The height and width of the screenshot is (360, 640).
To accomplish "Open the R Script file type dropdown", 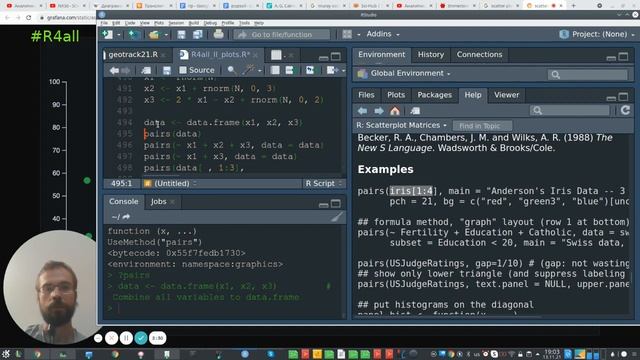I will (x=323, y=184).
